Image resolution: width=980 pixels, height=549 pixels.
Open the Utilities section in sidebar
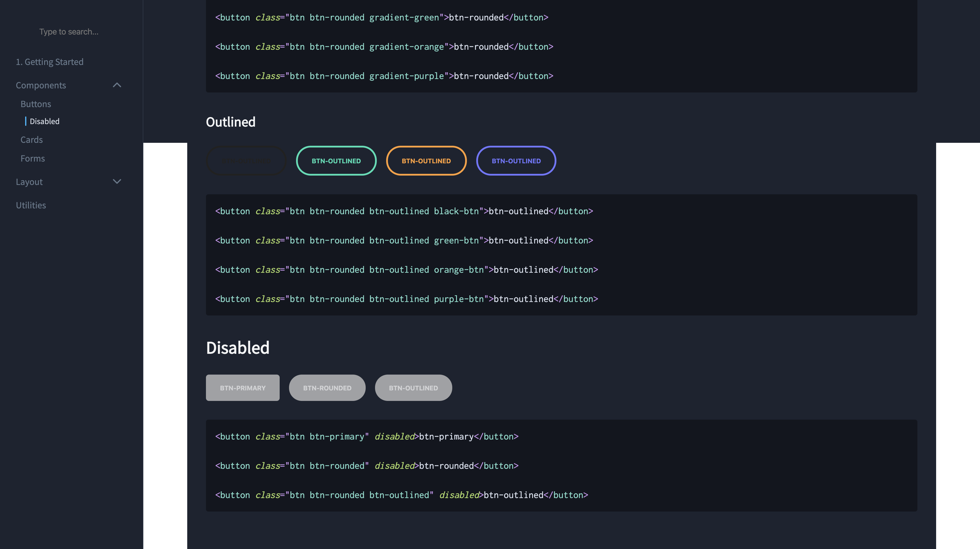click(x=31, y=205)
